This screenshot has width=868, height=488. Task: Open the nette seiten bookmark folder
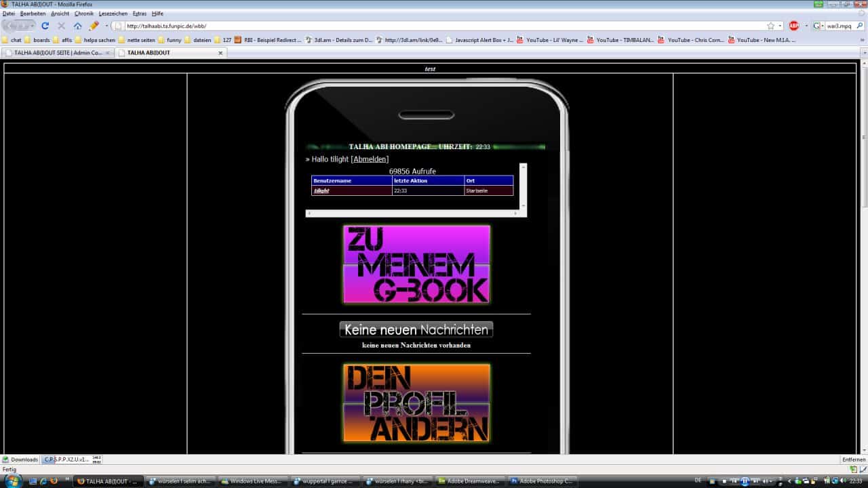[137, 40]
